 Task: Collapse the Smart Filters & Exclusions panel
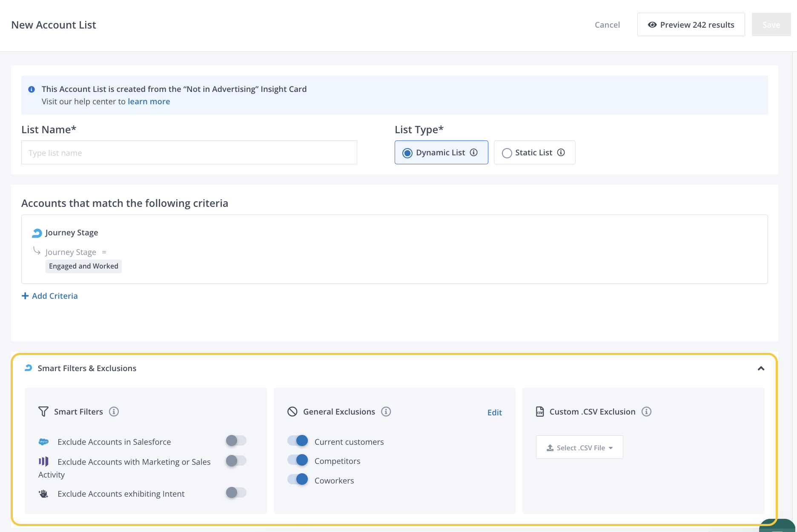coord(761,369)
